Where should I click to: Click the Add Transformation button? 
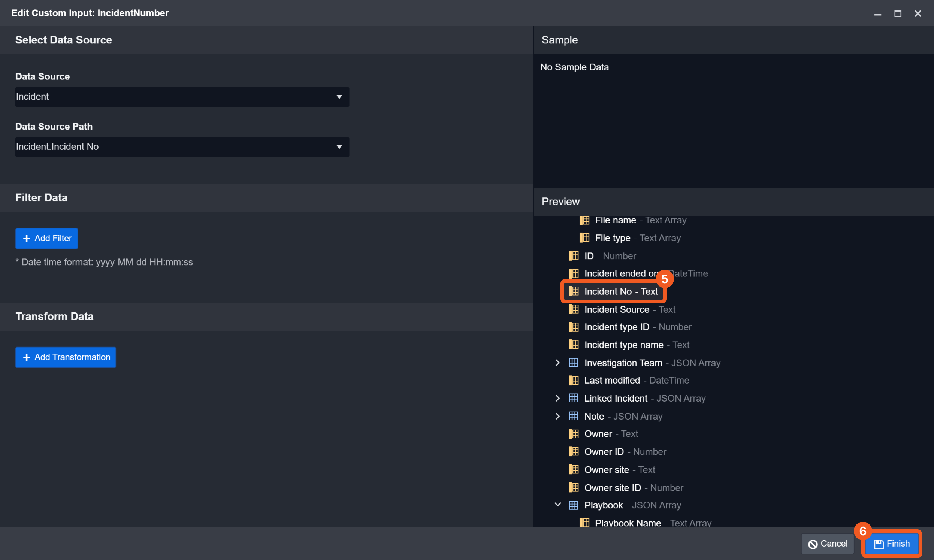(66, 357)
